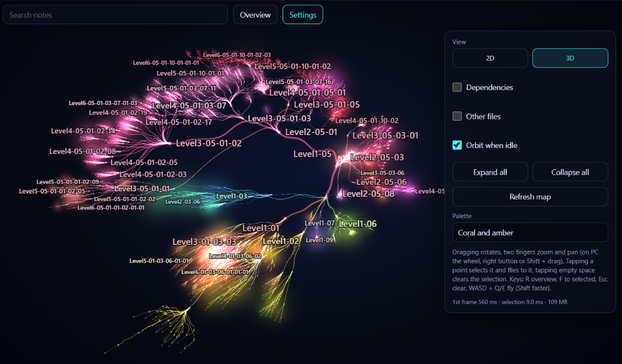Select the Level4-05-01-03-07 node label
Viewport: 622px width, 364px height.
tap(189, 106)
